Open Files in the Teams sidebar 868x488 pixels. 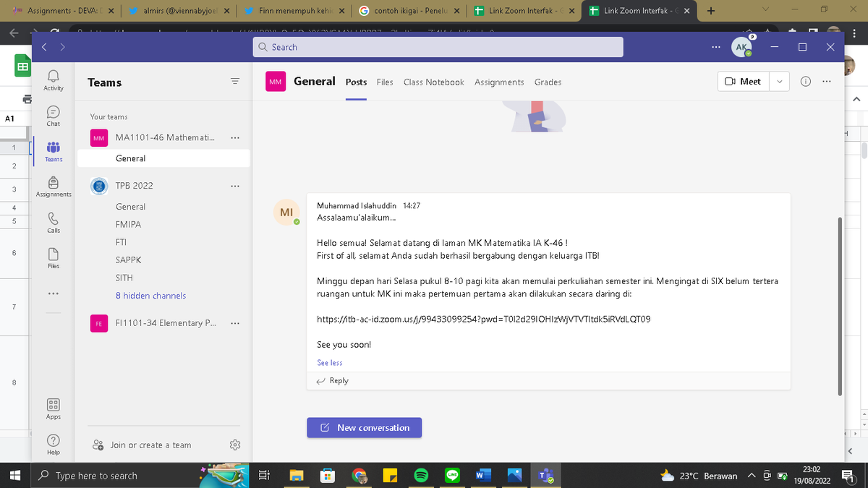tap(54, 257)
